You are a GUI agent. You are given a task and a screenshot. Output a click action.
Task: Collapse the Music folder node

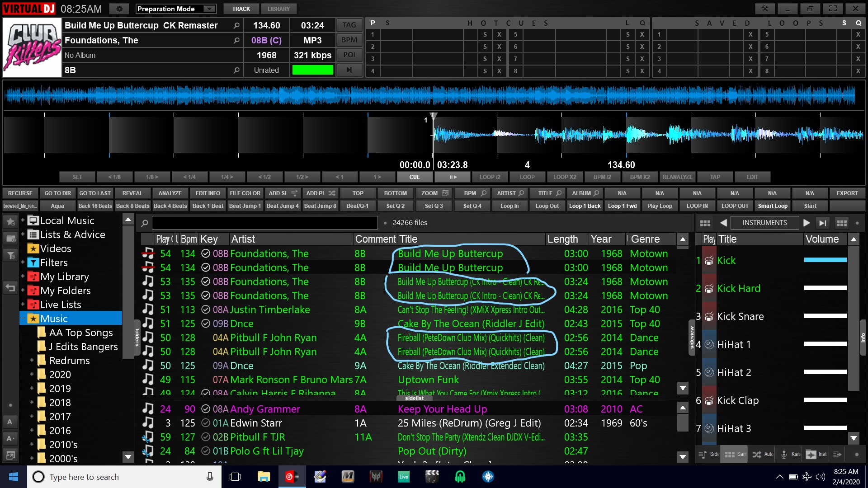point(23,319)
